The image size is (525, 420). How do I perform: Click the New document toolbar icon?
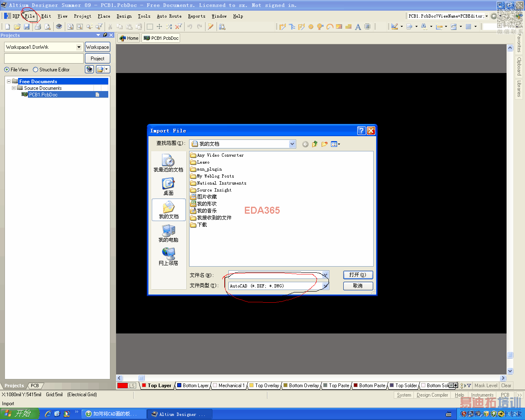(7, 27)
